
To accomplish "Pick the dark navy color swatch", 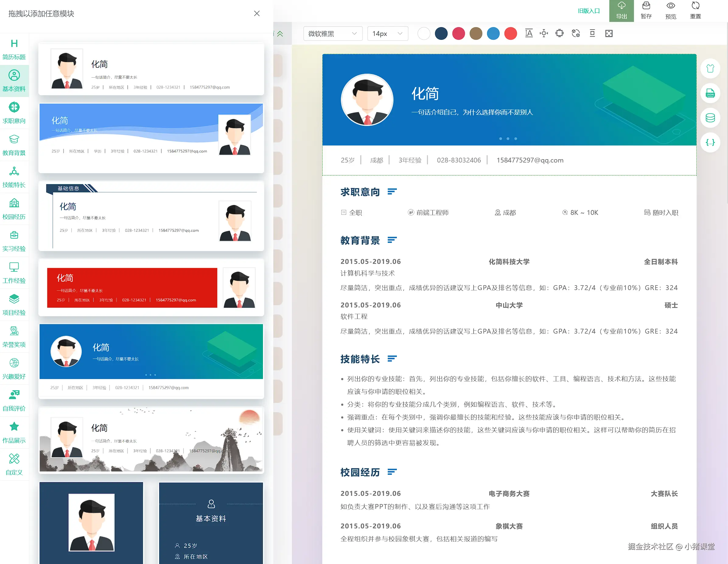I will pyautogui.click(x=441, y=33).
